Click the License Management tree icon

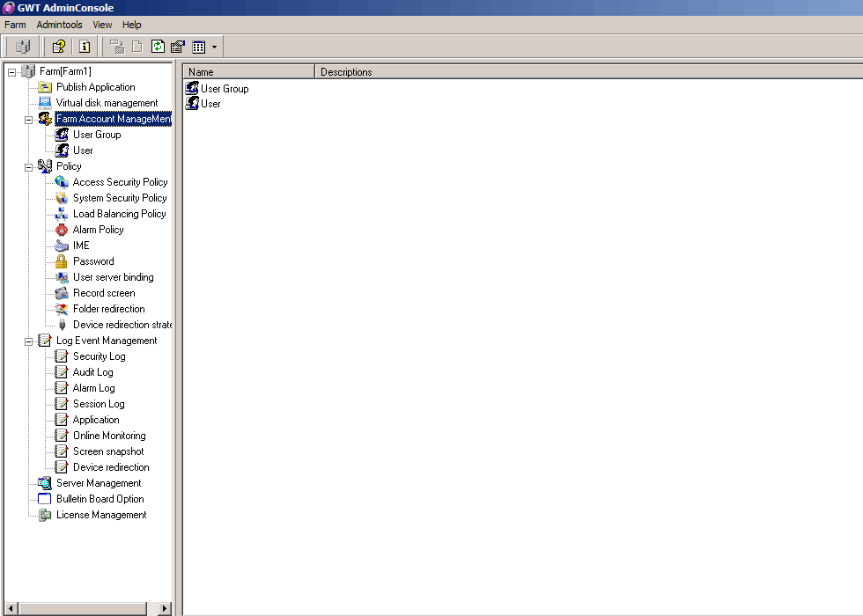(x=45, y=515)
